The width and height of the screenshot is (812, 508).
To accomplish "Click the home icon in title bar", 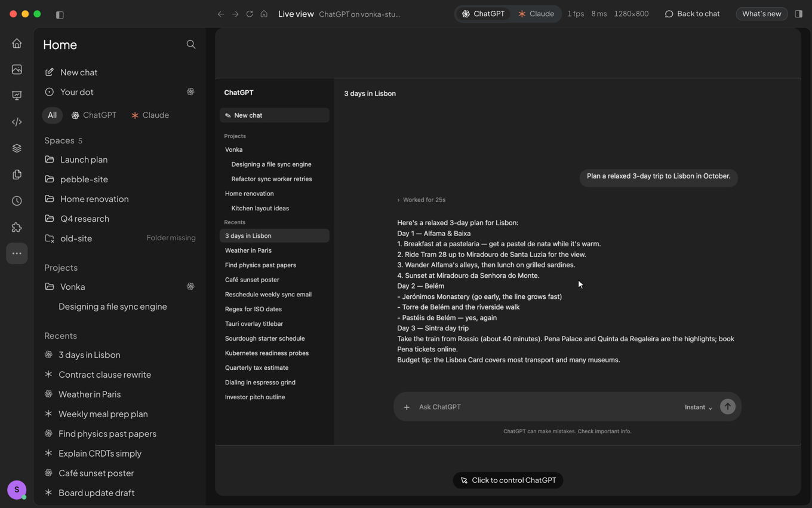I will pyautogui.click(x=264, y=14).
